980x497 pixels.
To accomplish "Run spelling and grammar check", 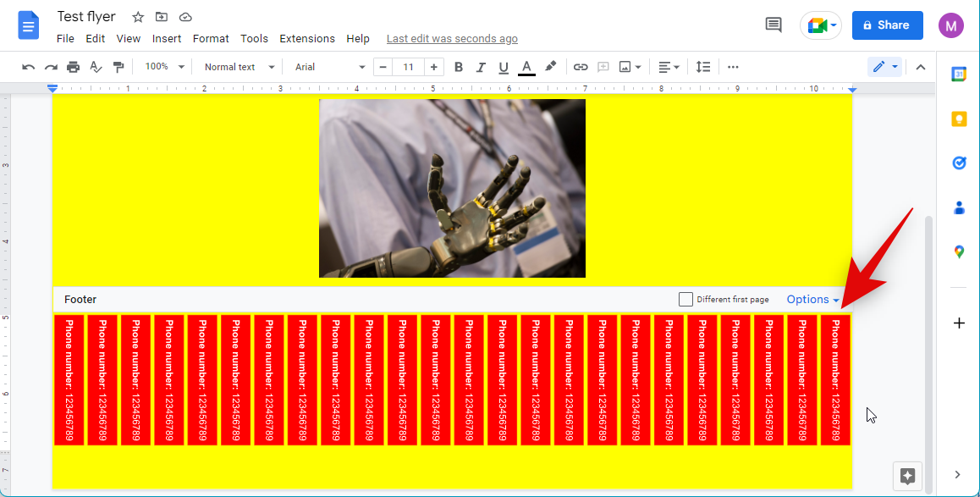I will 96,67.
